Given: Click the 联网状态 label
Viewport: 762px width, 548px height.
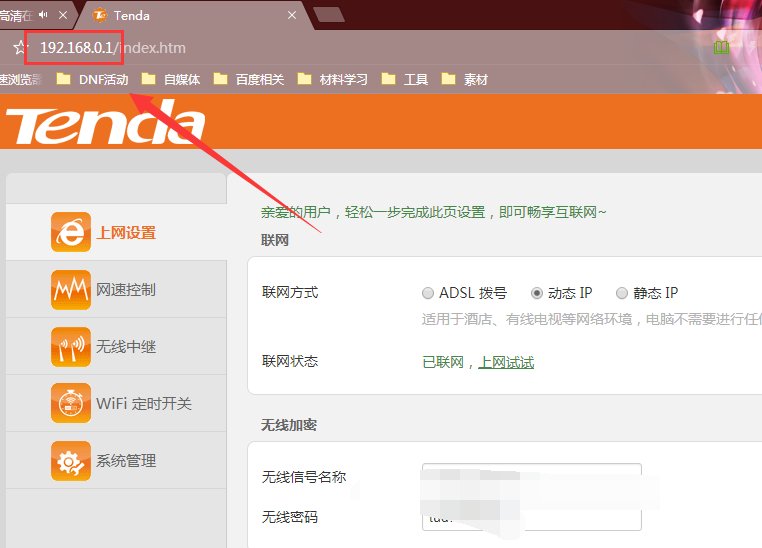Looking at the screenshot, I should click(x=290, y=361).
